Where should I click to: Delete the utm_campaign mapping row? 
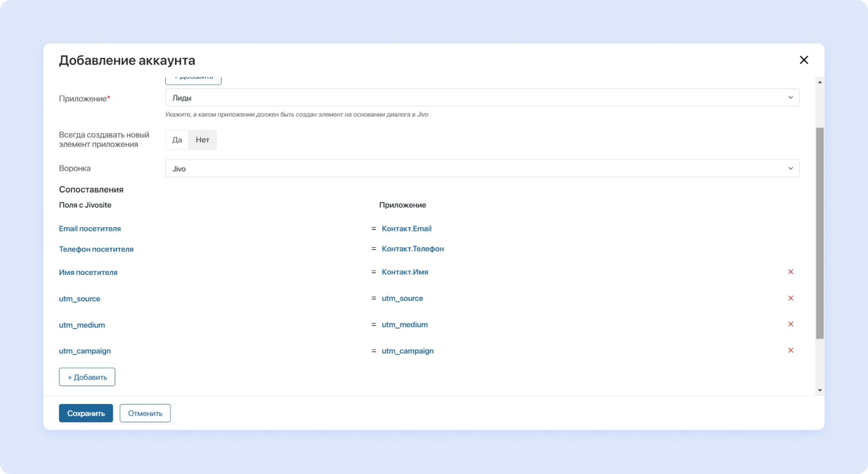click(790, 350)
